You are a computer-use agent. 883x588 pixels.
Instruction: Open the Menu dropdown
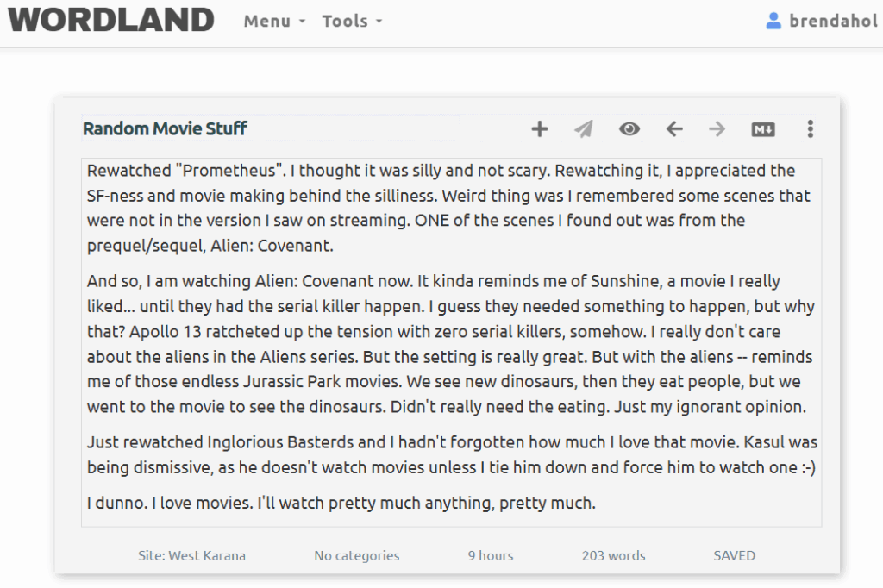[274, 22]
